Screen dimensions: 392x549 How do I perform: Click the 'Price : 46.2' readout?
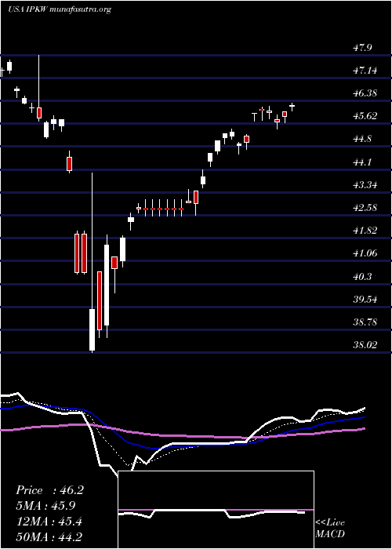point(49,490)
